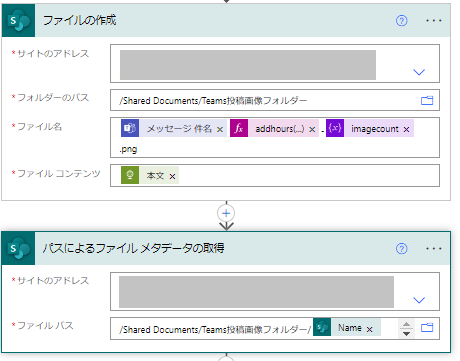The image size is (460, 361).
Task: Remove Name token from ファイル パス
Action: pos(369,329)
